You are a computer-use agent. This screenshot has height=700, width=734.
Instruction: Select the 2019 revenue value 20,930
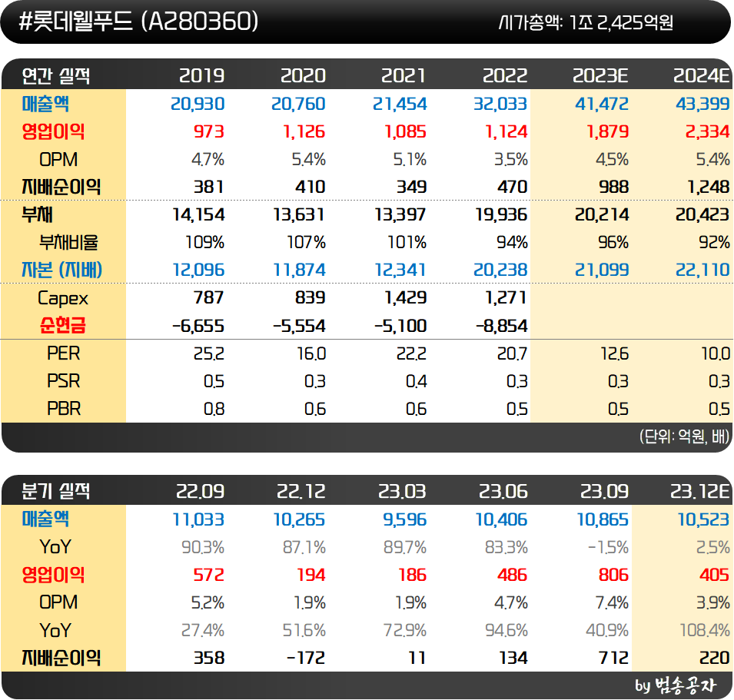(198, 104)
